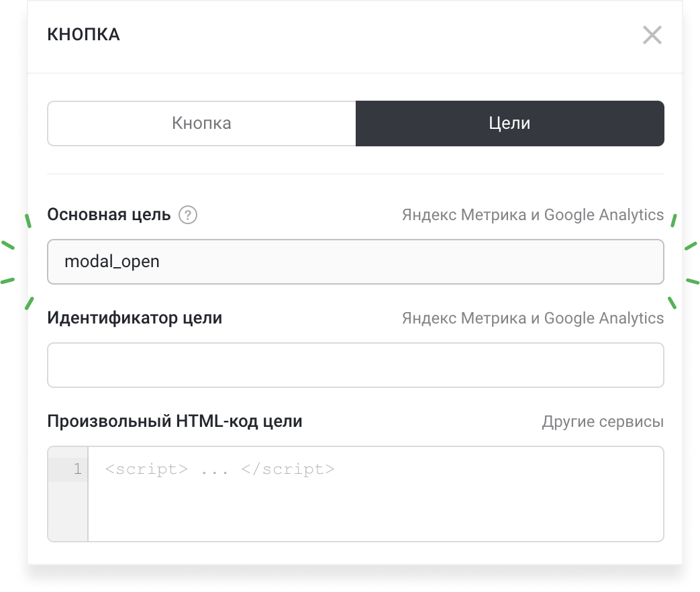Click the КНОПКА dialog title
The image size is (700, 592).
[83, 34]
